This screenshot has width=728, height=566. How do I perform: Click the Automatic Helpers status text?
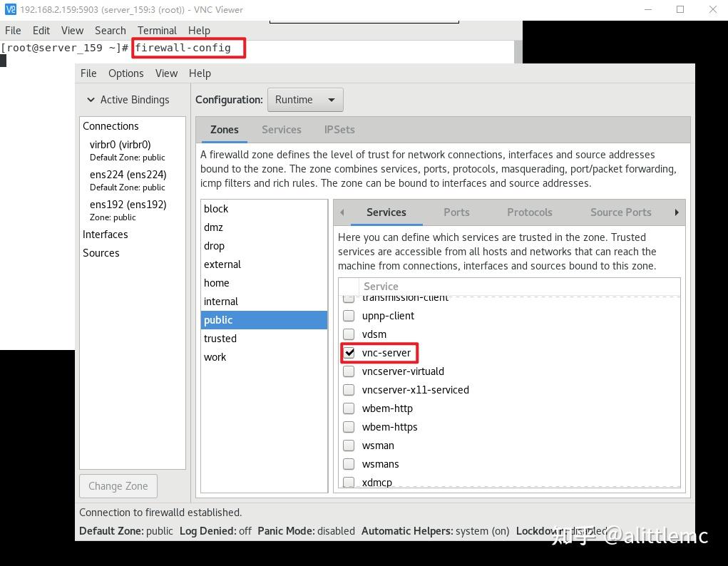click(x=435, y=530)
